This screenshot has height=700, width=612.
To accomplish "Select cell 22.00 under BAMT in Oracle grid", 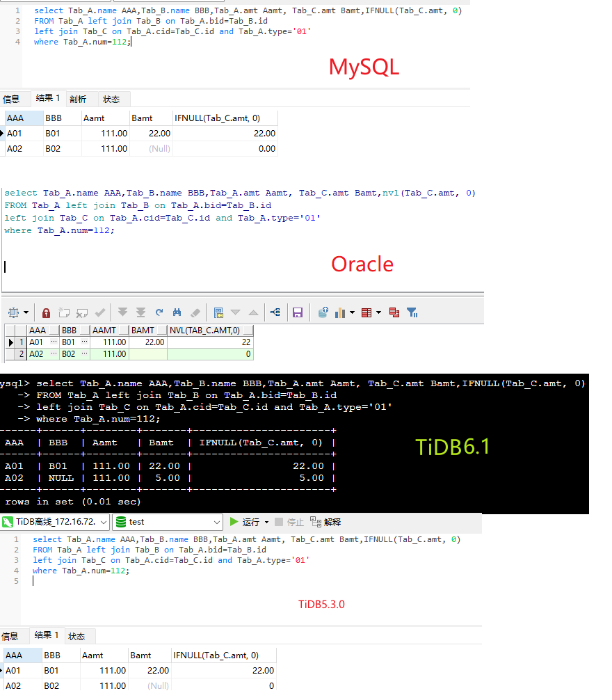I will [147, 342].
